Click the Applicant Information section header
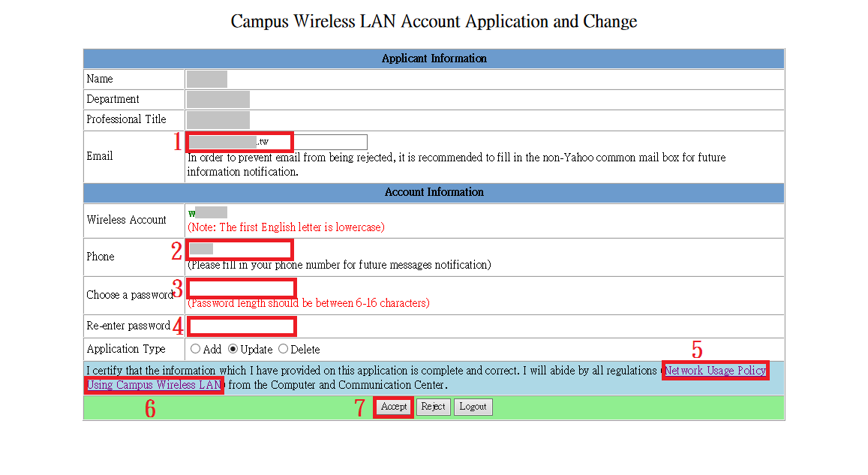This screenshot has height=475, width=868. [x=434, y=59]
